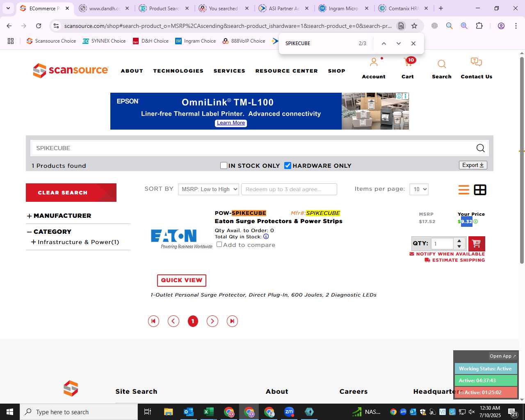Image resolution: width=525 pixels, height=420 pixels.
Task: Open the SORT BY dropdown
Action: (208, 189)
